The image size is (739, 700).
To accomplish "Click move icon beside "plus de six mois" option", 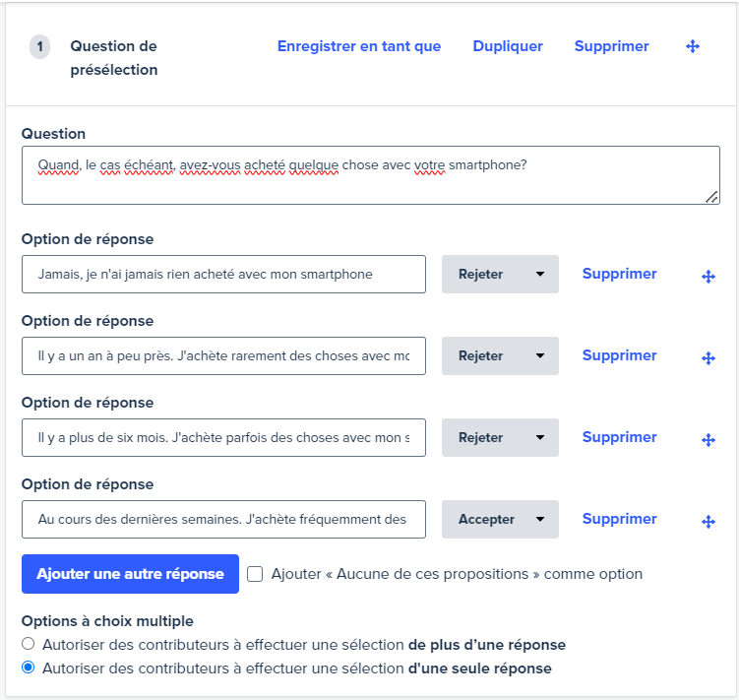I will pos(708,440).
